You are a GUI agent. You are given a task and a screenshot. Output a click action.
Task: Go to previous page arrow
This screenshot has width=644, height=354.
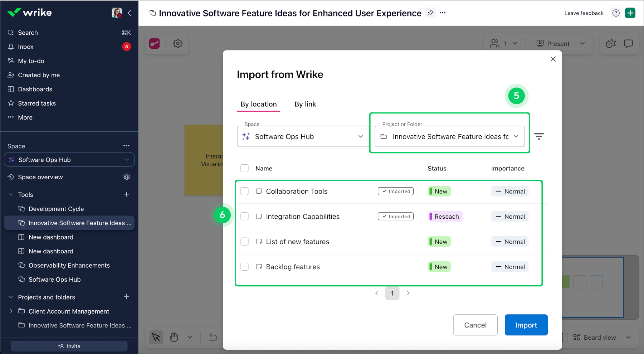tap(376, 293)
